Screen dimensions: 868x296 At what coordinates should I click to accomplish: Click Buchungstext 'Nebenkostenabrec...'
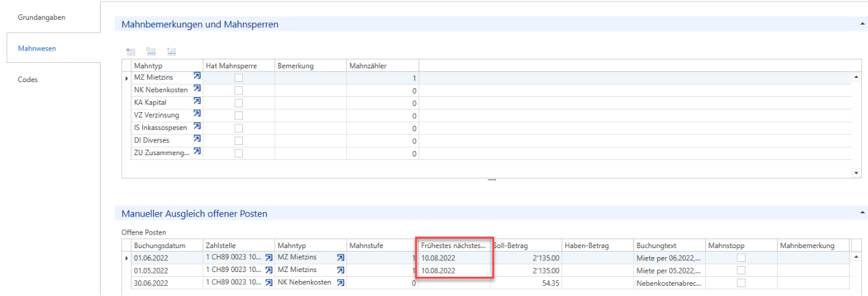point(670,282)
